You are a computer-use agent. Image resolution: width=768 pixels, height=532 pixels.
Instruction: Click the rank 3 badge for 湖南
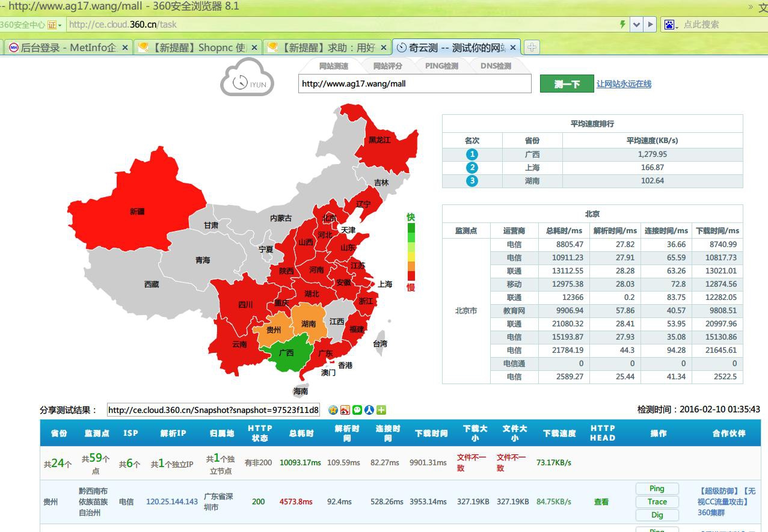(x=472, y=181)
